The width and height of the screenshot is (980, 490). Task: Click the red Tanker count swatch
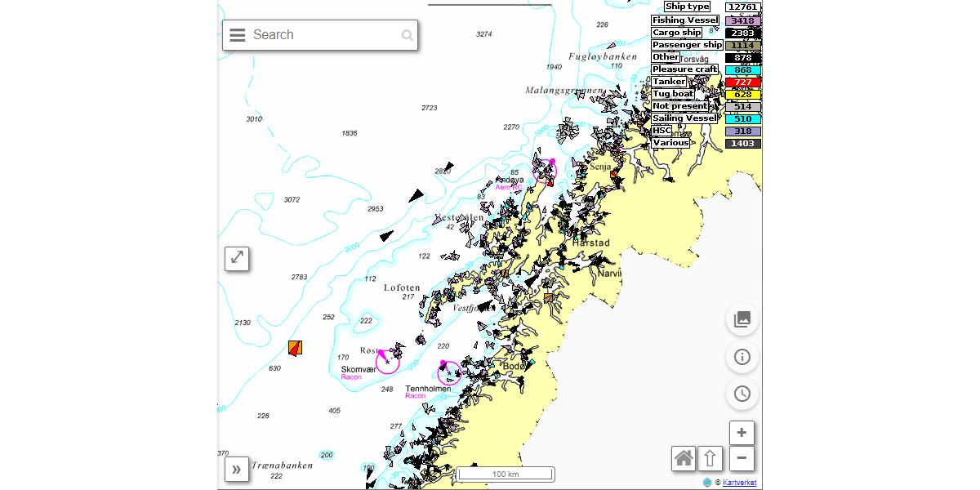[x=742, y=81]
